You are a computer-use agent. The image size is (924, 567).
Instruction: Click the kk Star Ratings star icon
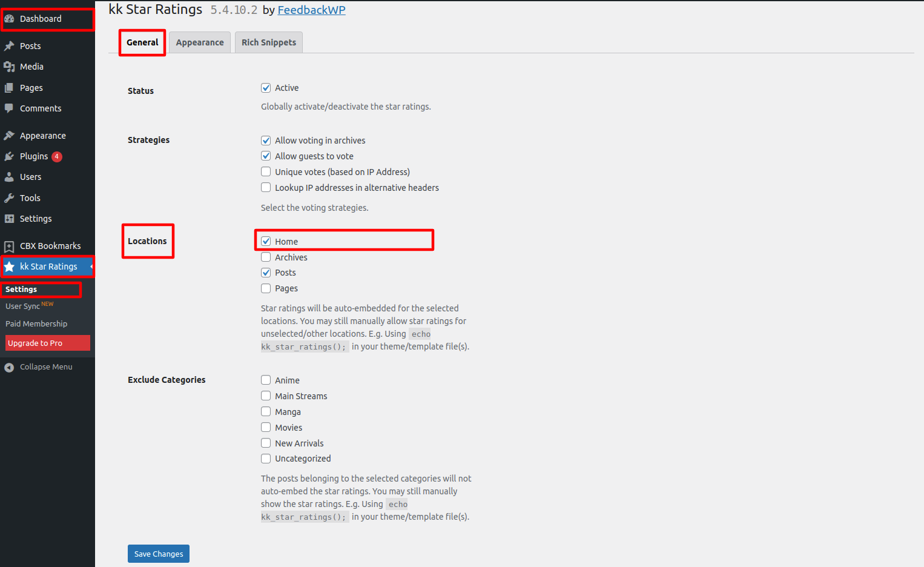[10, 267]
